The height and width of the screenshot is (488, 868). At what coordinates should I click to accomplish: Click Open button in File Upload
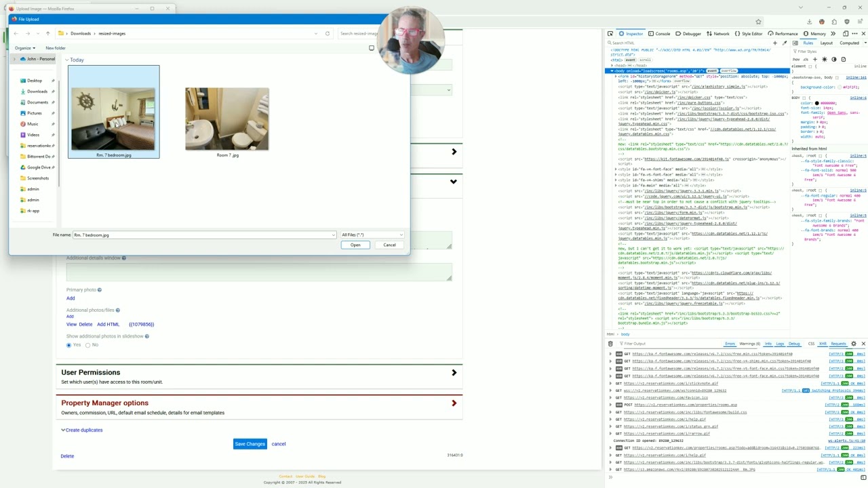click(x=355, y=245)
